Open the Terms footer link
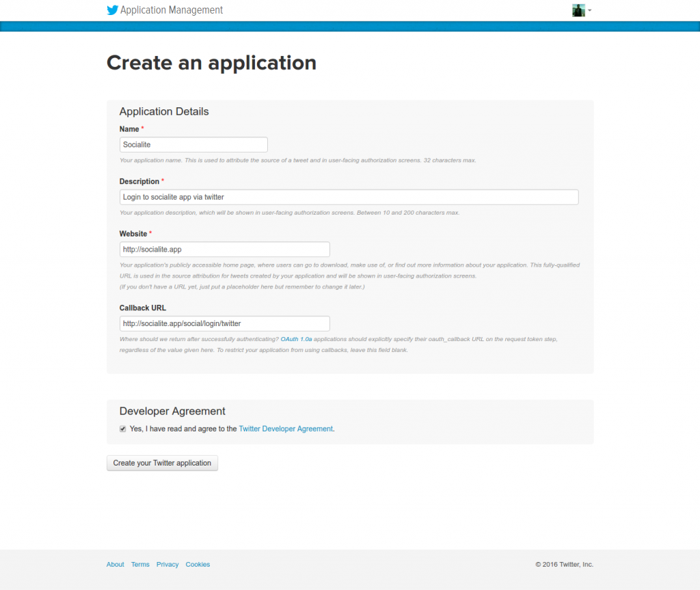The height and width of the screenshot is (590, 700). [140, 564]
